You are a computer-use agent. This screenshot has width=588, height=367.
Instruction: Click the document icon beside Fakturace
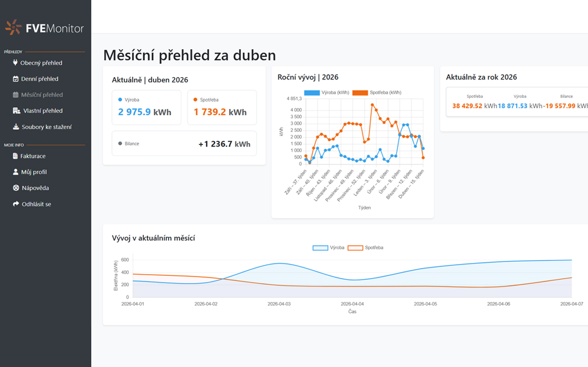coord(16,156)
